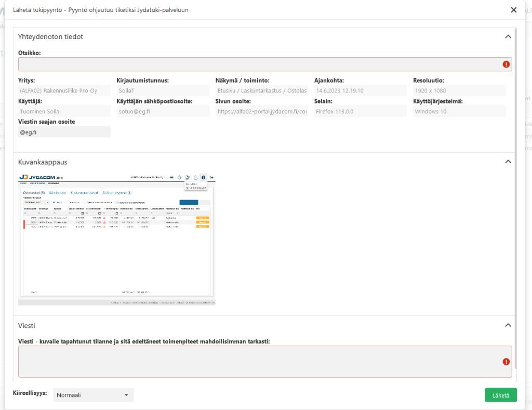
Task: Click the Viestin saajan osoite field
Action: pos(64,132)
